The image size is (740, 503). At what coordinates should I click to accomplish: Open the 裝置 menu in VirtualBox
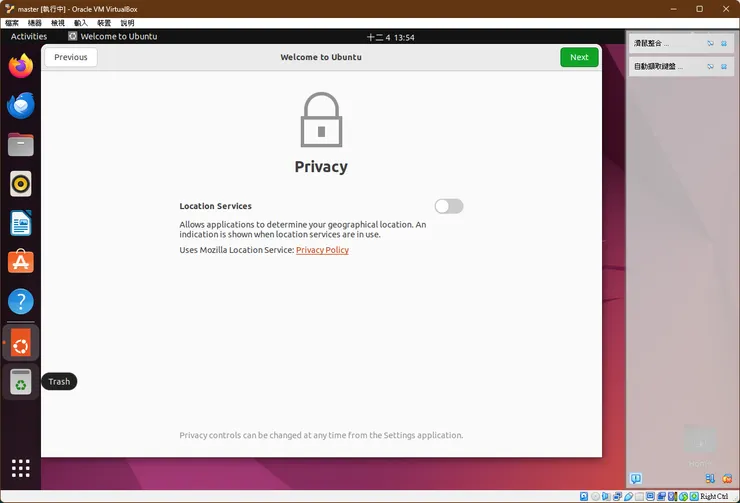(104, 23)
